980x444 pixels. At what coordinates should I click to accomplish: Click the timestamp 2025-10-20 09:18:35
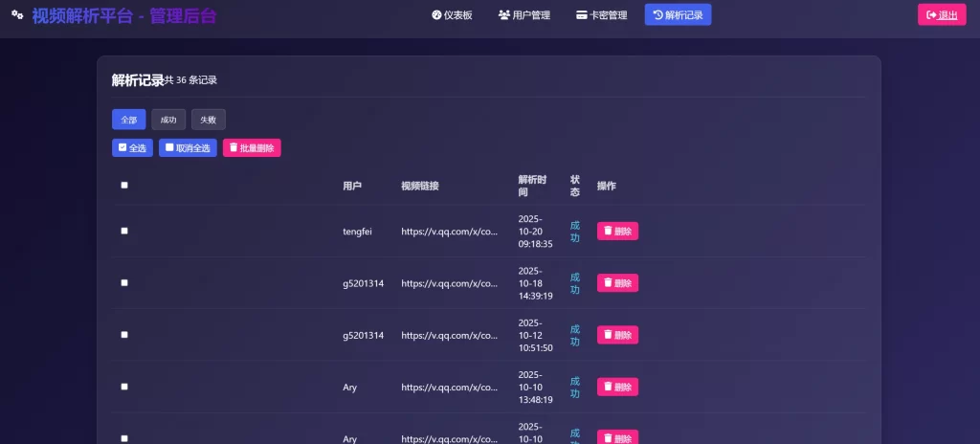pos(536,232)
